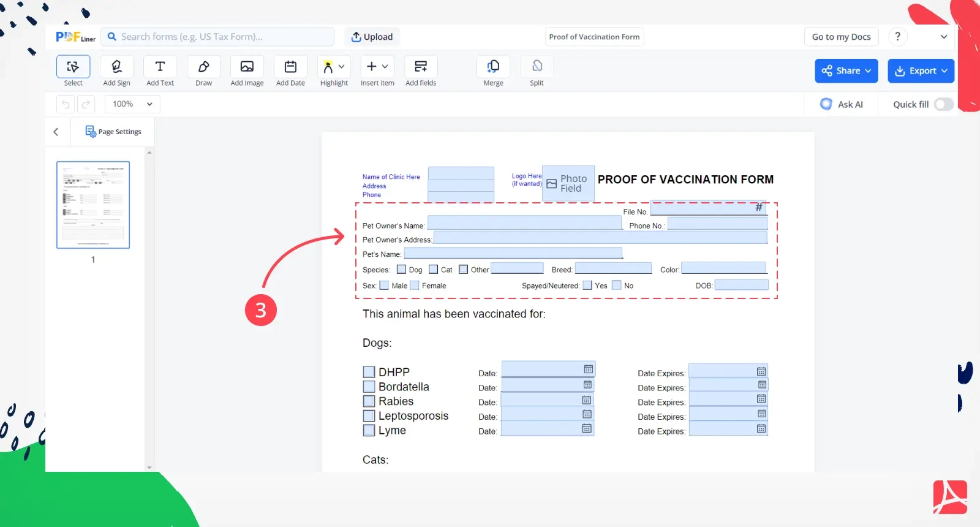Click the File No. field
The height and width of the screenshot is (527, 980).
pyautogui.click(x=708, y=208)
